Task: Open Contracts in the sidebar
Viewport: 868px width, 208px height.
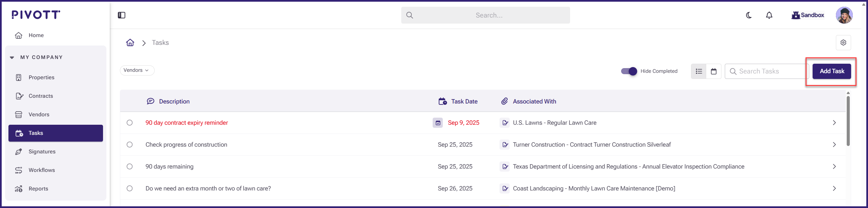Action: click(41, 96)
